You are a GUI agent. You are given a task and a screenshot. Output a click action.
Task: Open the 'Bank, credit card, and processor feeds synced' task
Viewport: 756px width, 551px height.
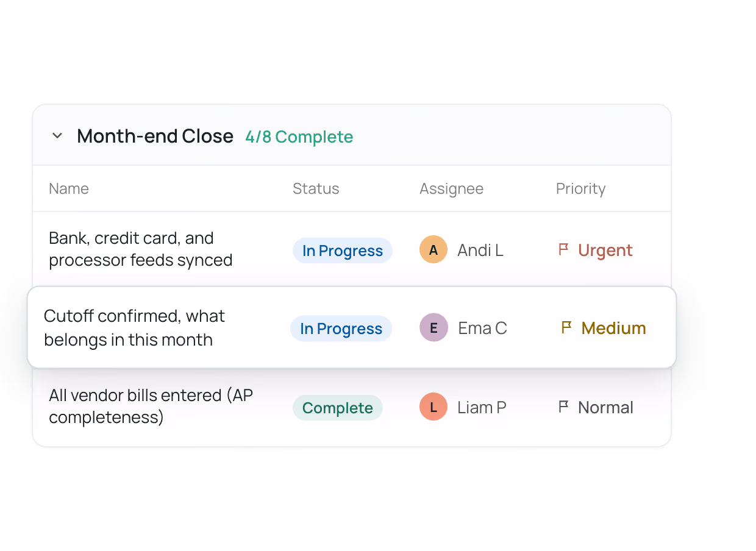click(x=141, y=249)
